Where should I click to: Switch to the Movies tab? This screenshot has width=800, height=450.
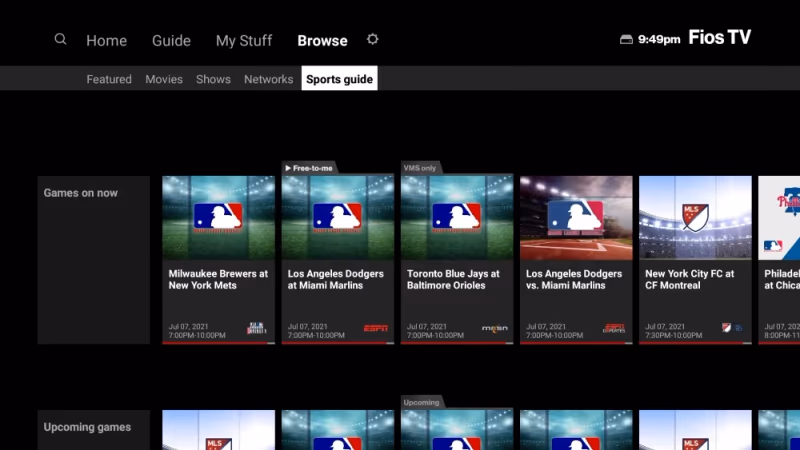[x=164, y=79]
